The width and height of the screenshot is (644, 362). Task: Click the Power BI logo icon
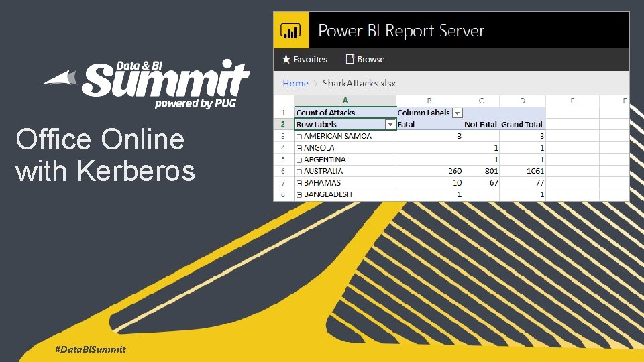[290, 30]
